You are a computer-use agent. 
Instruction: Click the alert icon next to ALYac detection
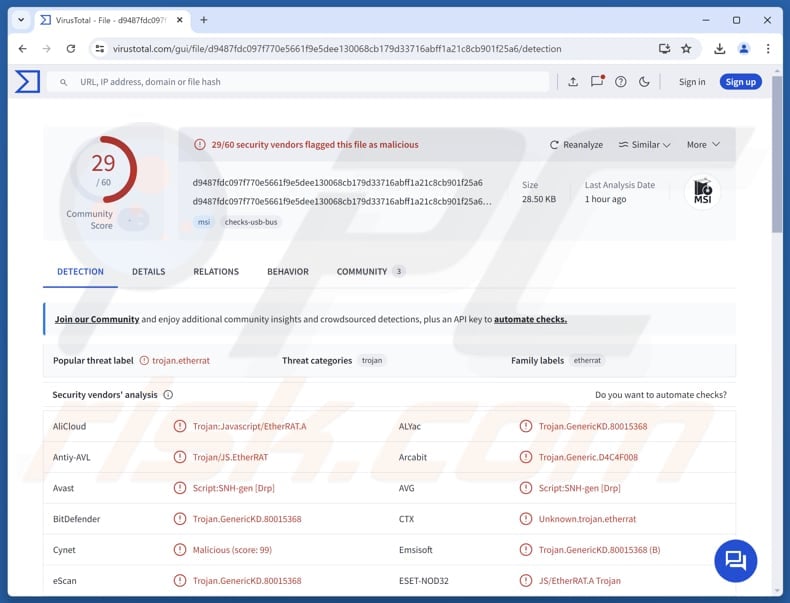tap(525, 426)
